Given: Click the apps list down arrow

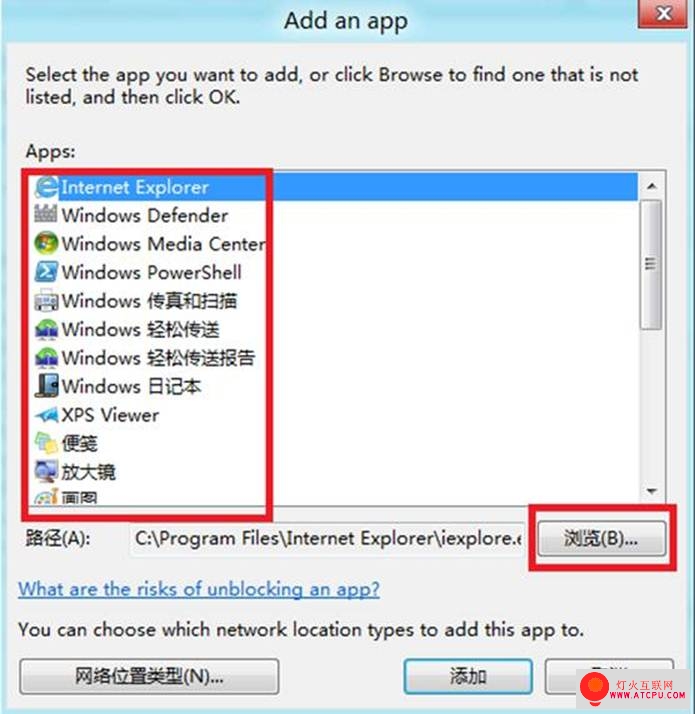Looking at the screenshot, I should click(x=652, y=490).
